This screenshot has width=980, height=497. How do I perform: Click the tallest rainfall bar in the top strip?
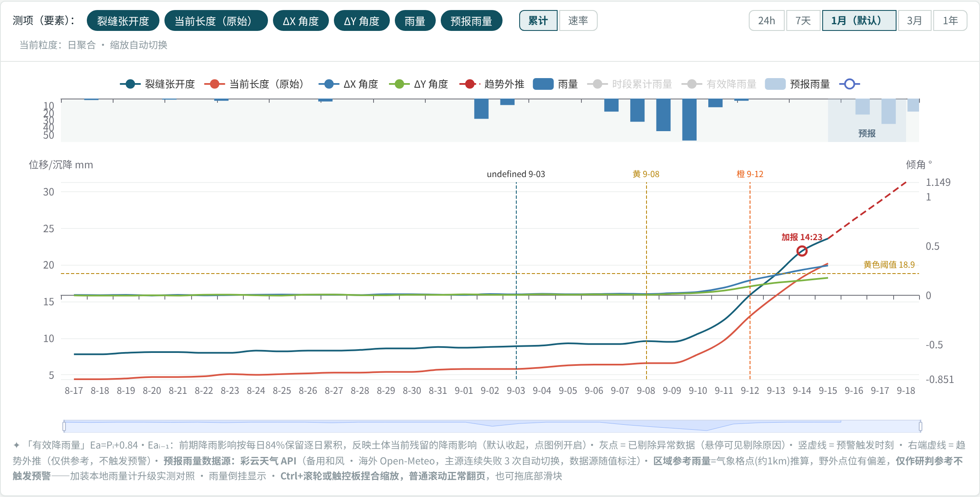[689, 120]
